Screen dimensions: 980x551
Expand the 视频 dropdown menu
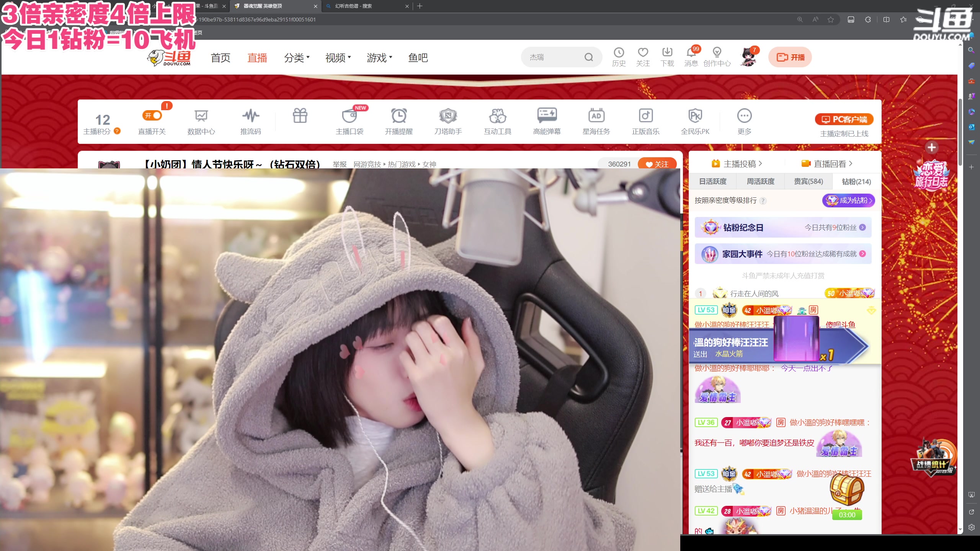pyautogui.click(x=338, y=58)
